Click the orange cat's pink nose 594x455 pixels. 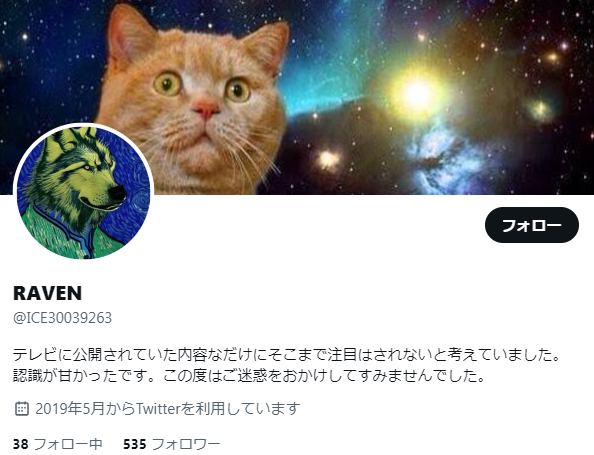[205, 108]
